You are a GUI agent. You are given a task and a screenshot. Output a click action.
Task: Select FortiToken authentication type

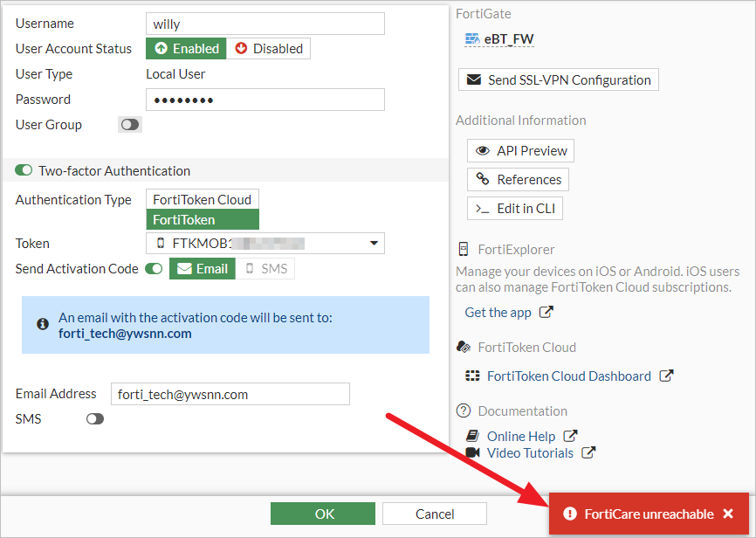pyautogui.click(x=203, y=219)
